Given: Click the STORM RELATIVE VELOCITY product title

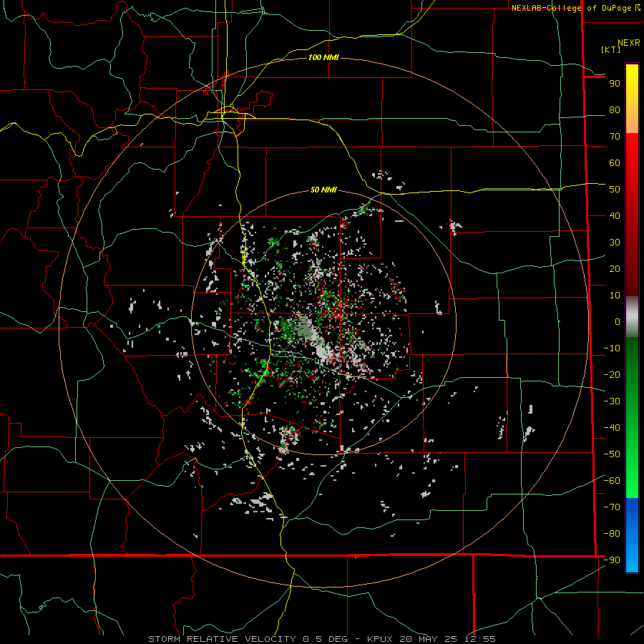Looking at the screenshot, I should tap(223, 639).
